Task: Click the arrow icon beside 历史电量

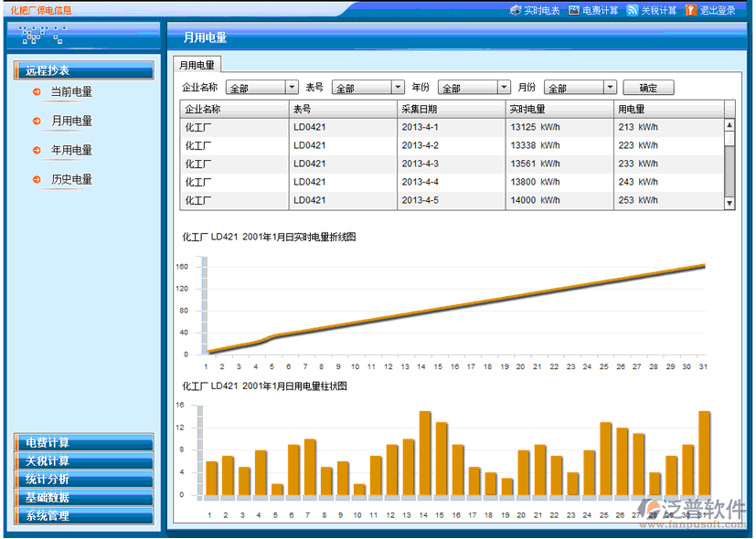Action: click(x=37, y=180)
